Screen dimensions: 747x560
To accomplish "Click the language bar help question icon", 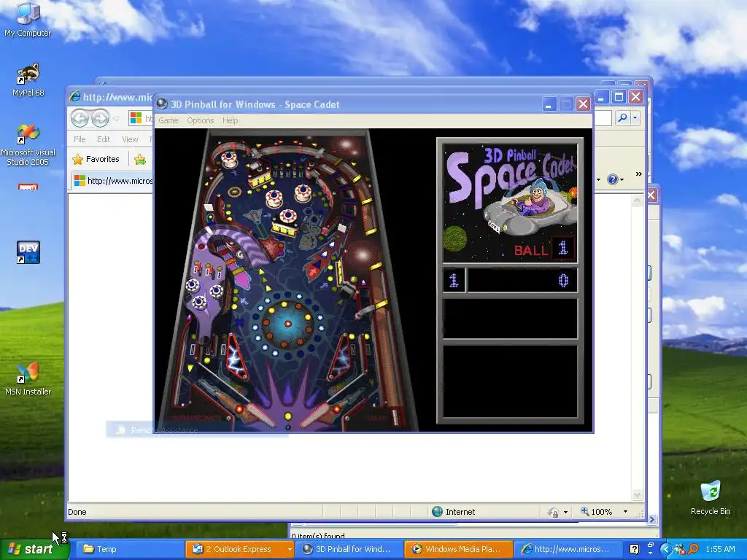I will click(634, 549).
